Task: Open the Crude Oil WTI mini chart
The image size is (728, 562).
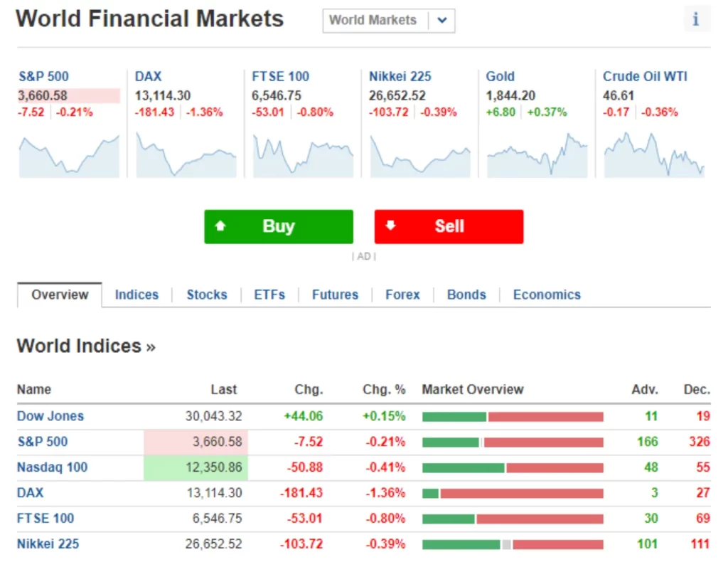Action: pos(654,156)
